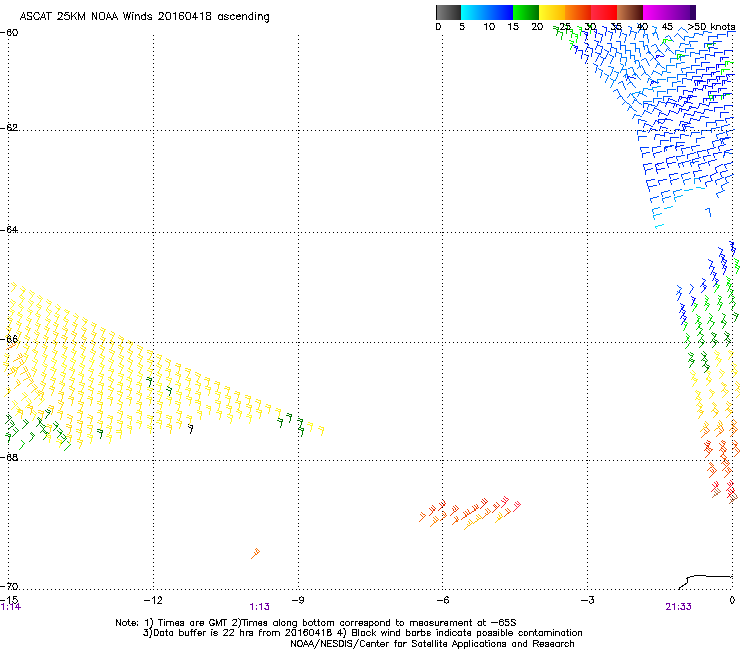Click the '-6' longitude axis label

coord(442,600)
